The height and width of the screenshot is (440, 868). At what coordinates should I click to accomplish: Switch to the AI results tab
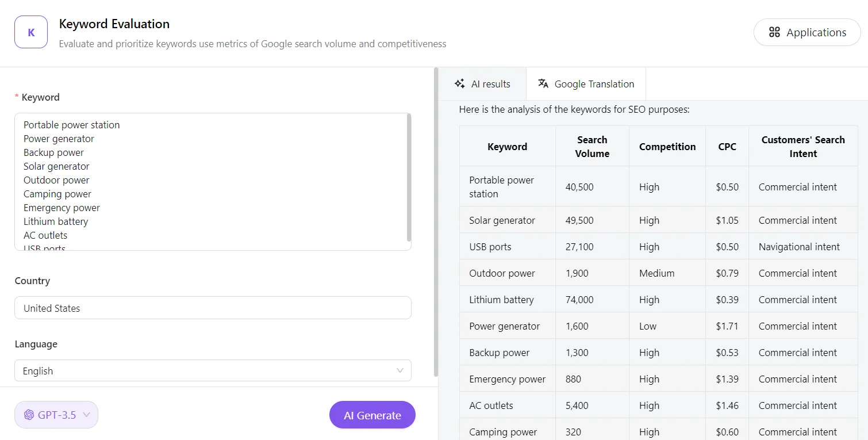(x=483, y=84)
